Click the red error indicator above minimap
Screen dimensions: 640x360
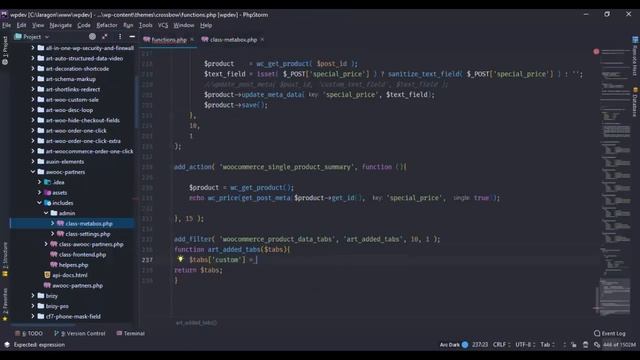[596, 51]
